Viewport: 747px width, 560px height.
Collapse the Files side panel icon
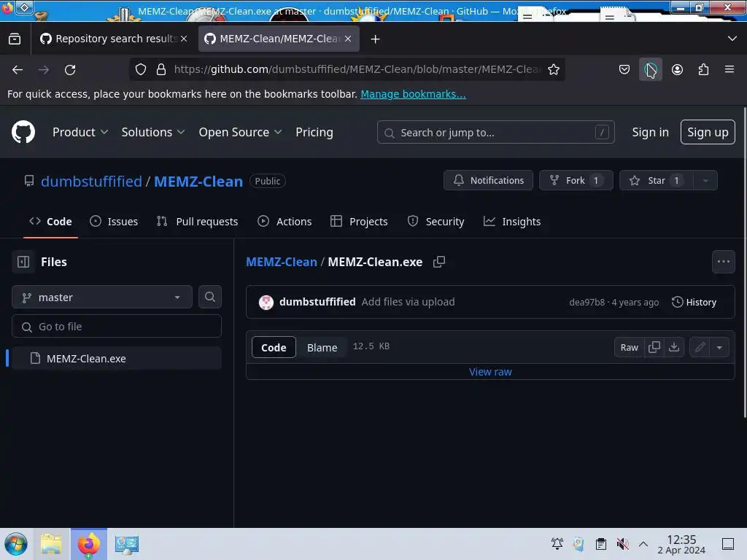23,262
